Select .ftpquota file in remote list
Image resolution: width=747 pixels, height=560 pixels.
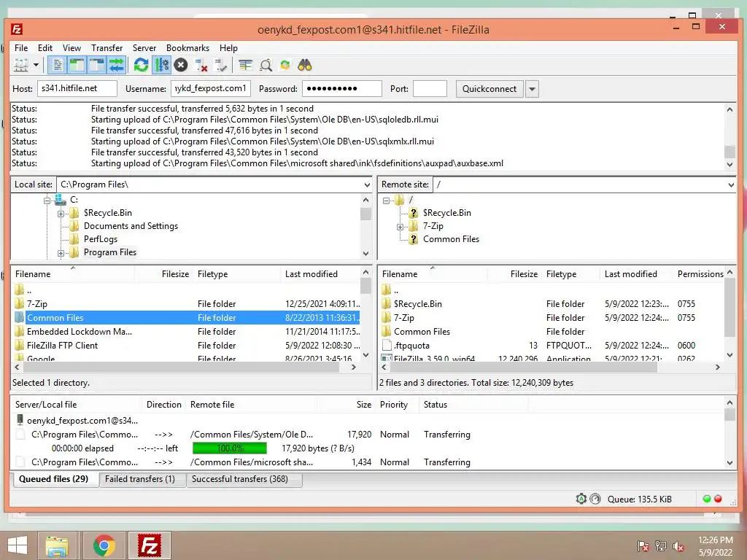(x=411, y=345)
